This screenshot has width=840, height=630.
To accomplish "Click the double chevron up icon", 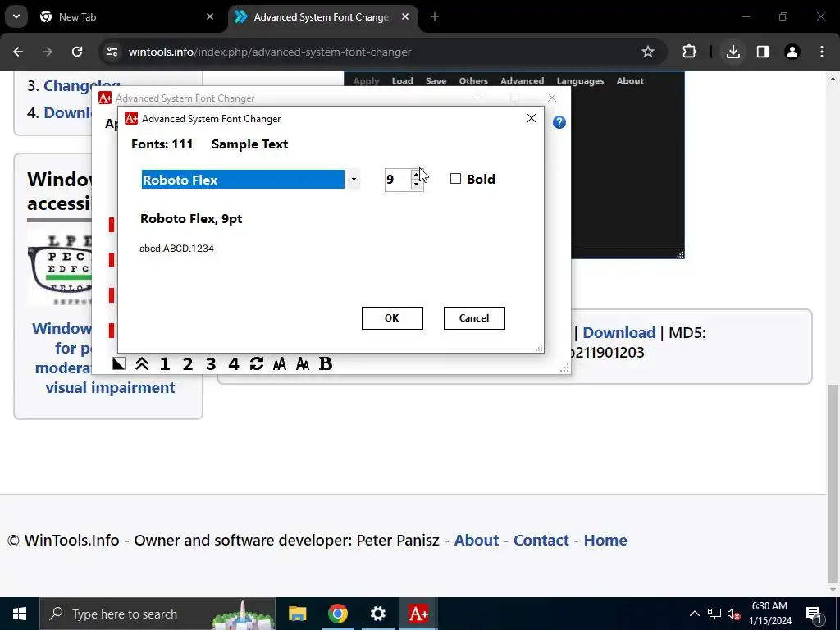I will click(141, 363).
